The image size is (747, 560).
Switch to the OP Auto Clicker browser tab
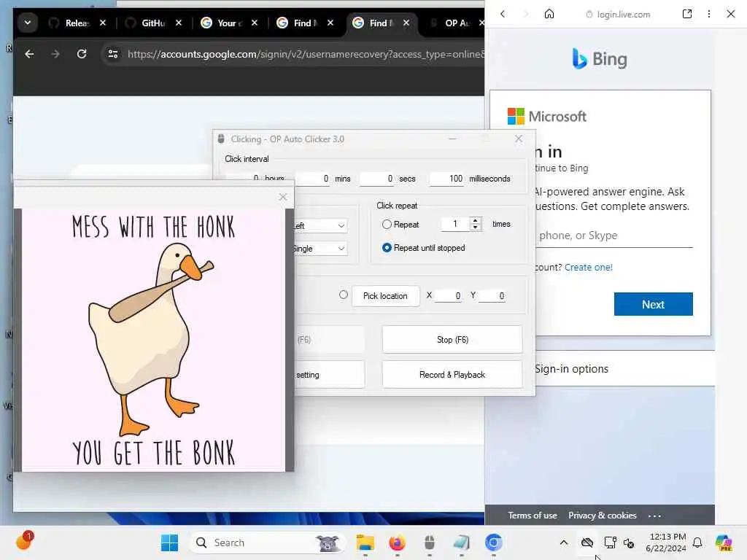click(450, 23)
